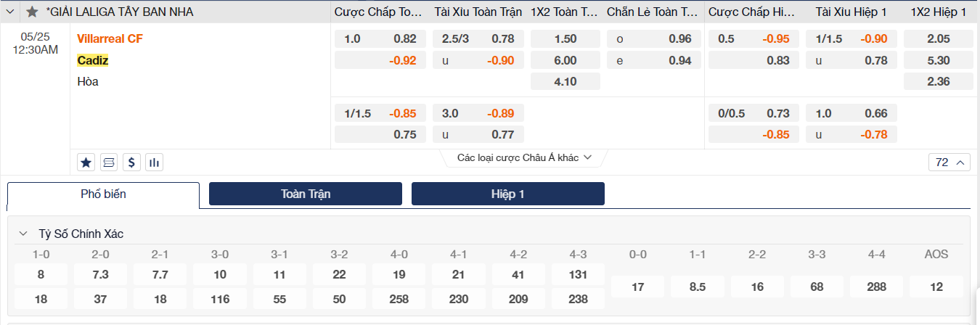Viewport: 980px width, 325px height.
Task: Click the league favorite star icon
Action: click(32, 12)
